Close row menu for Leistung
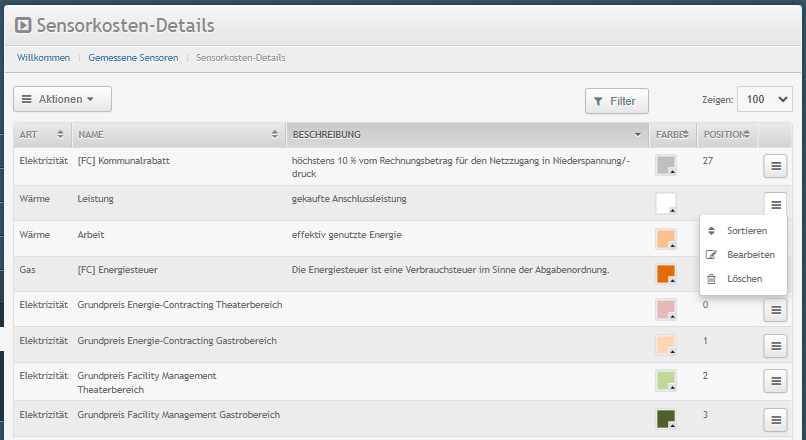 775,205
